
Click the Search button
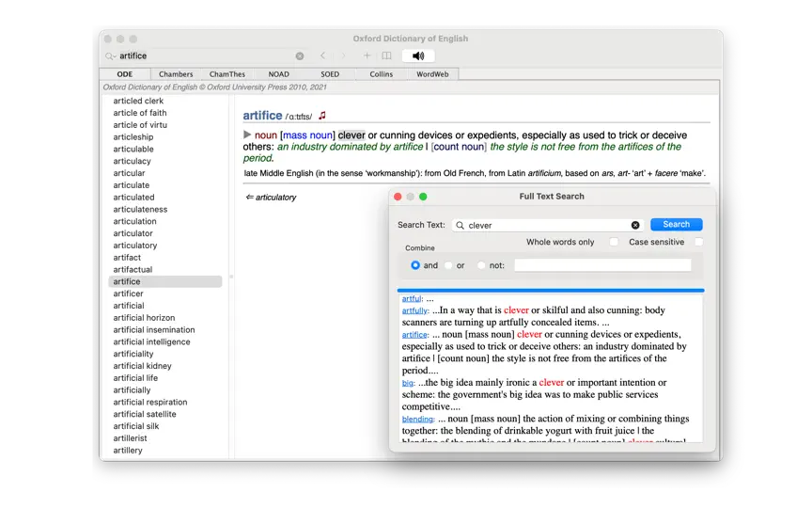(x=677, y=225)
